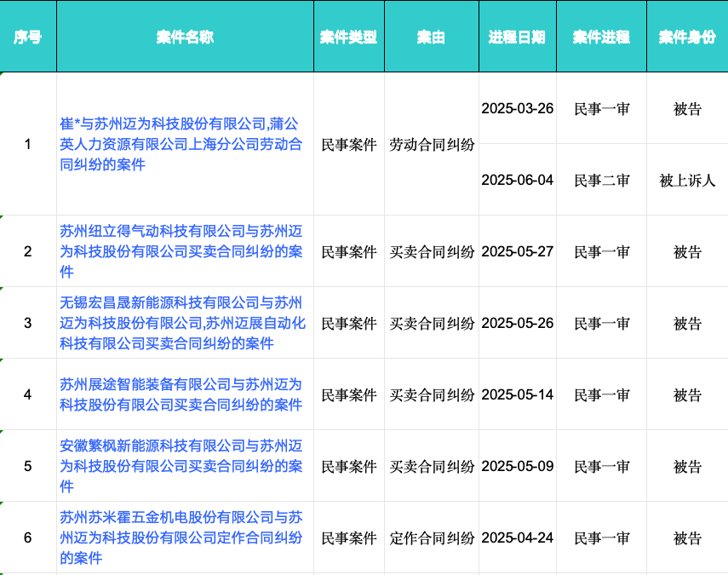Open the 苏州纽立得气动科技 case link
728x575 pixels.
pyautogui.click(x=181, y=251)
